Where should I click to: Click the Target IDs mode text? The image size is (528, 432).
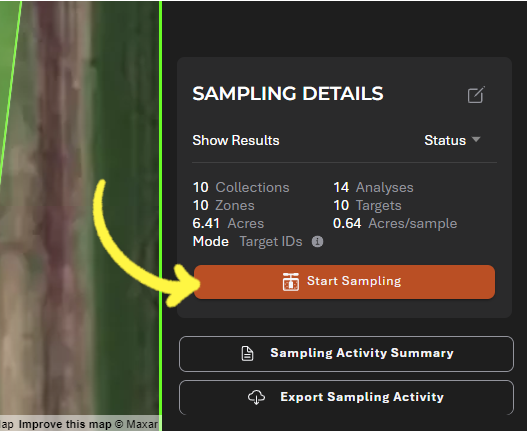coord(271,241)
